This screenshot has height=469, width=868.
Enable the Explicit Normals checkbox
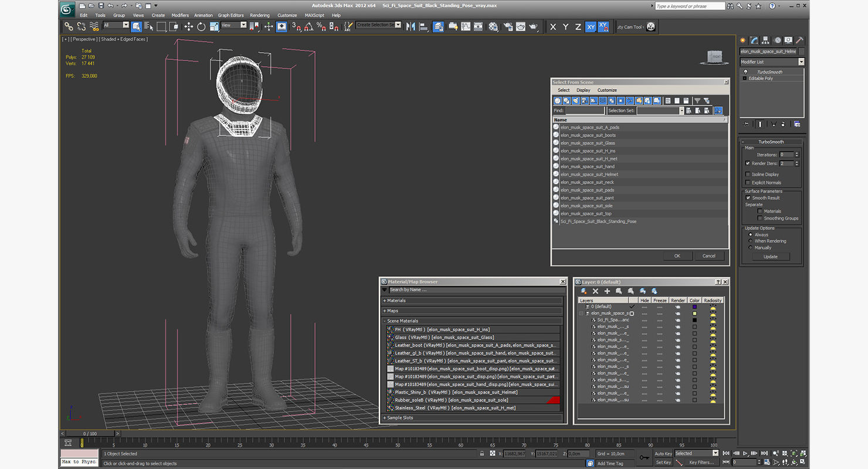747,182
